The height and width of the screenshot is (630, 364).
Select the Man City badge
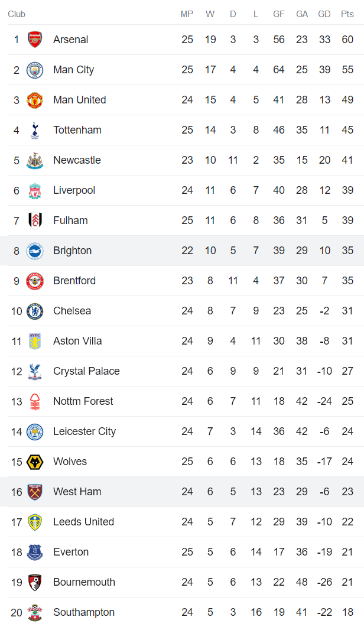34,70
